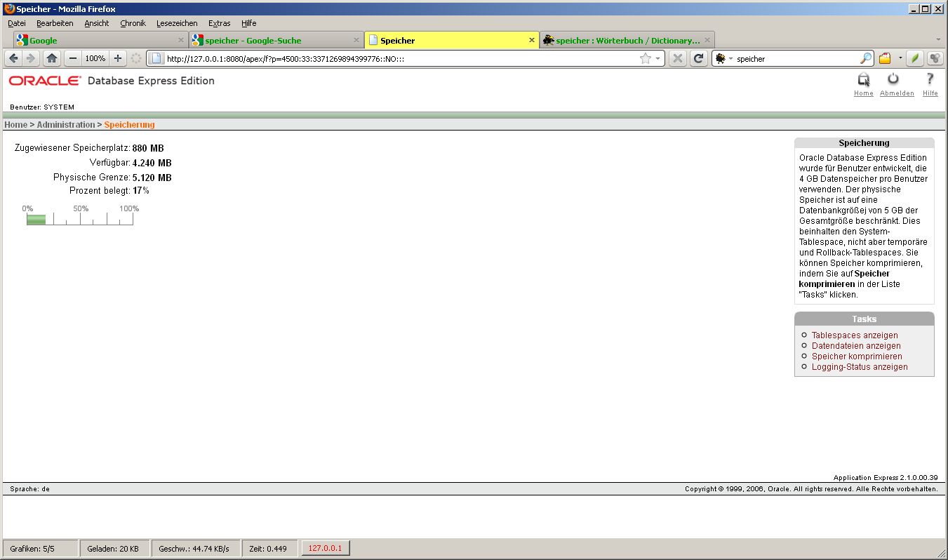Click the Home breadcrumb link
The height and width of the screenshot is (560, 948).
point(15,124)
